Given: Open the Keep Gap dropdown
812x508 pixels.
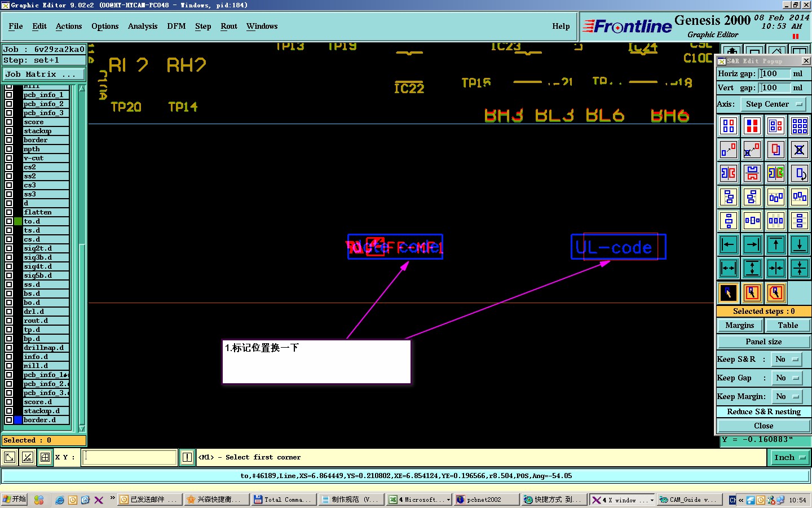Looking at the screenshot, I should 787,378.
